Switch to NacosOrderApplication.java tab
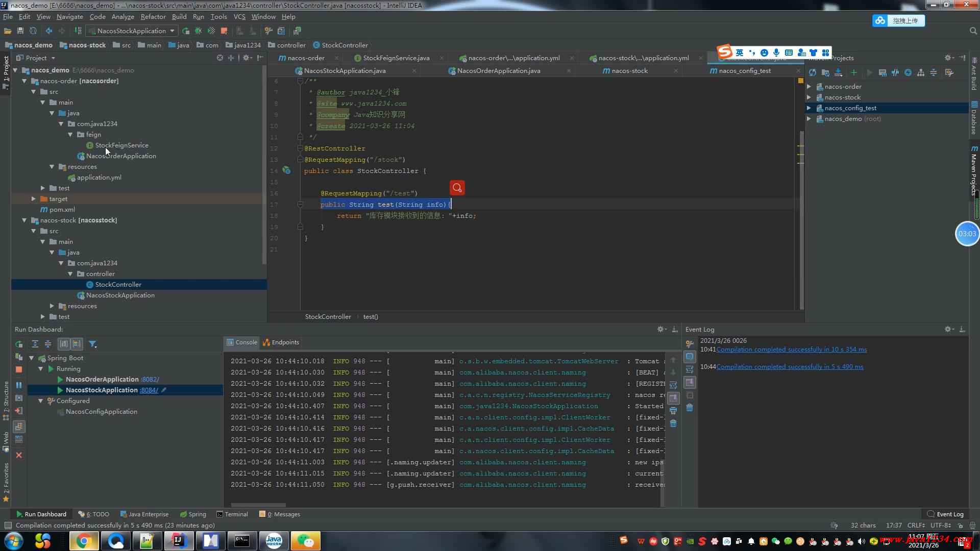 click(499, 71)
